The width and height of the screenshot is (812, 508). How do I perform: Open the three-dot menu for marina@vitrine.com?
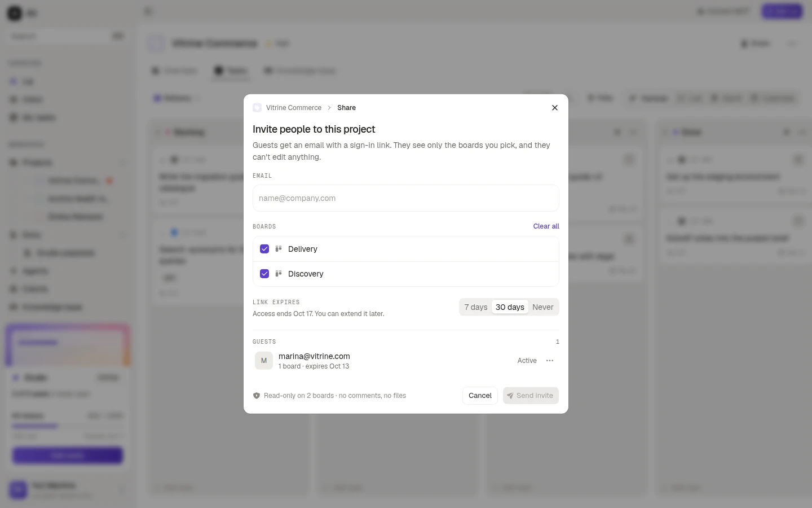(x=550, y=361)
